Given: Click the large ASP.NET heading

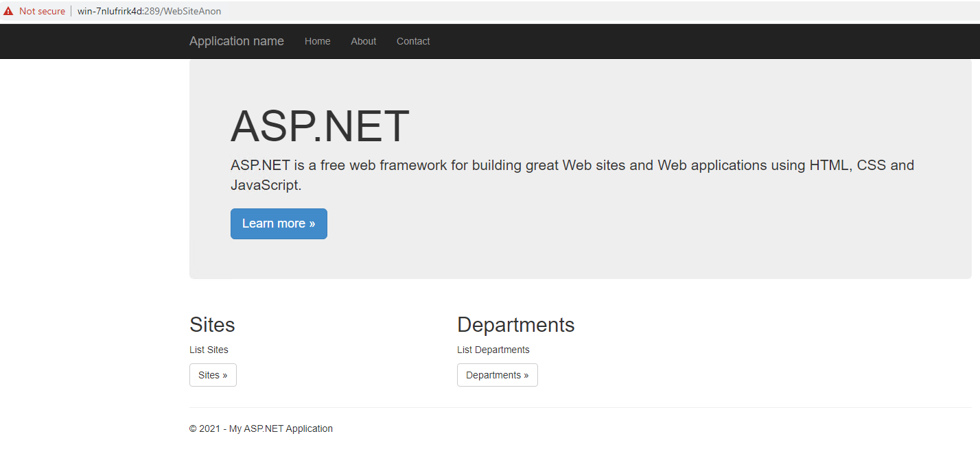Looking at the screenshot, I should pyautogui.click(x=320, y=127).
